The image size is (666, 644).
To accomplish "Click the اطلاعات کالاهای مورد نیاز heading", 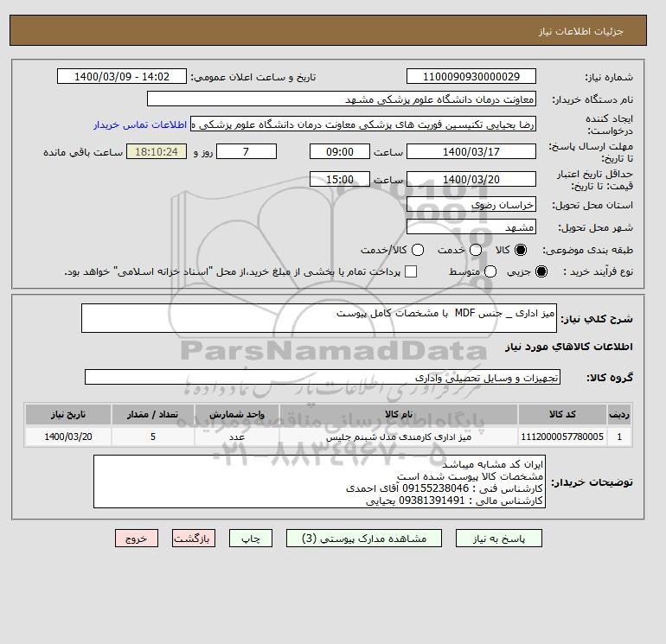I will (569, 347).
